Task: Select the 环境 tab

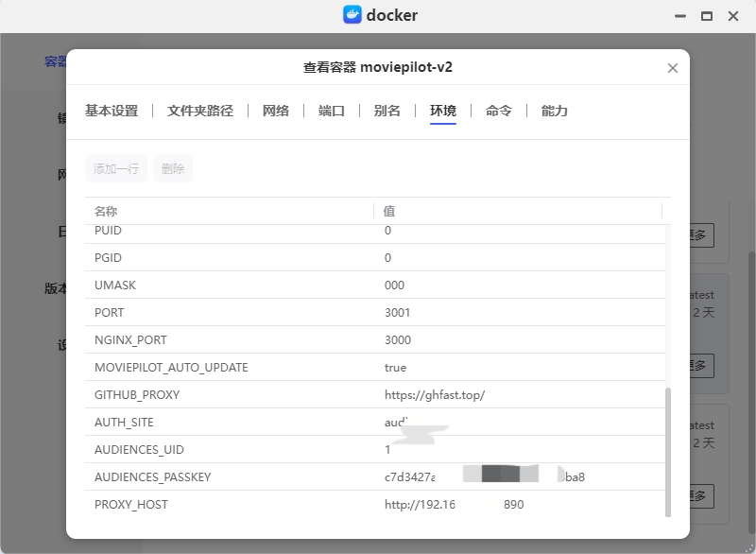Action: [x=442, y=111]
